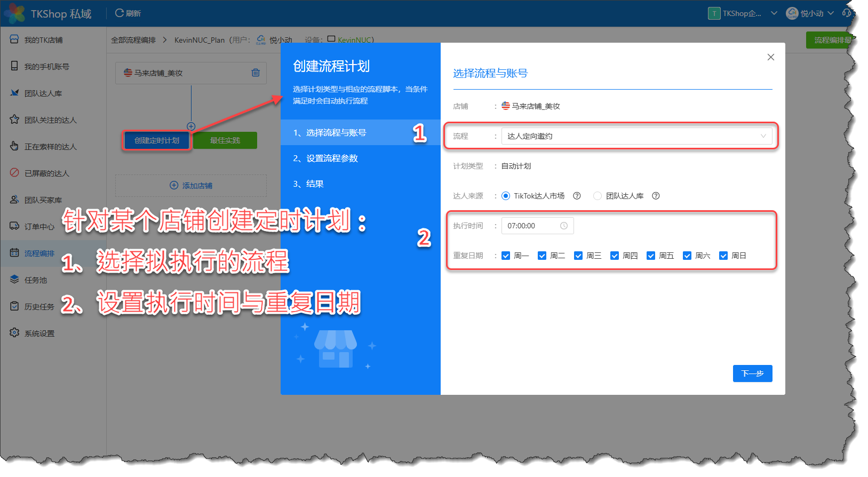Click the help icon beside TikTok达人市场

577,196
